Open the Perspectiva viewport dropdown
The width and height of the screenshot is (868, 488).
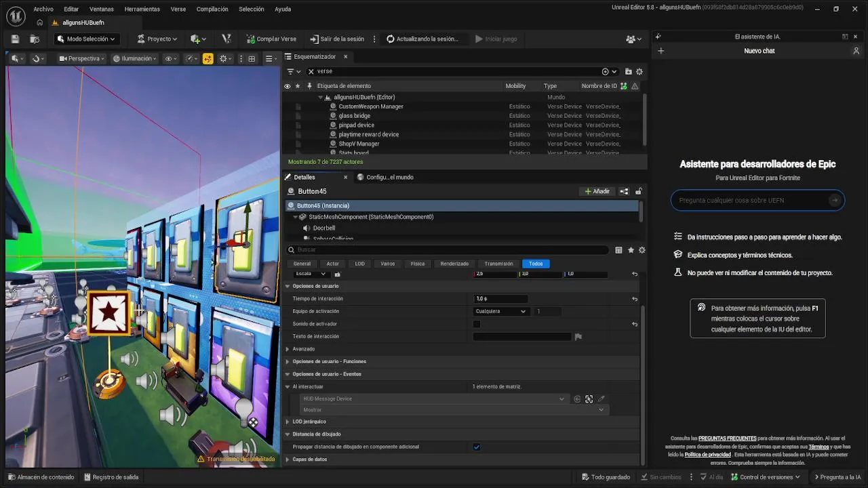[81, 58]
